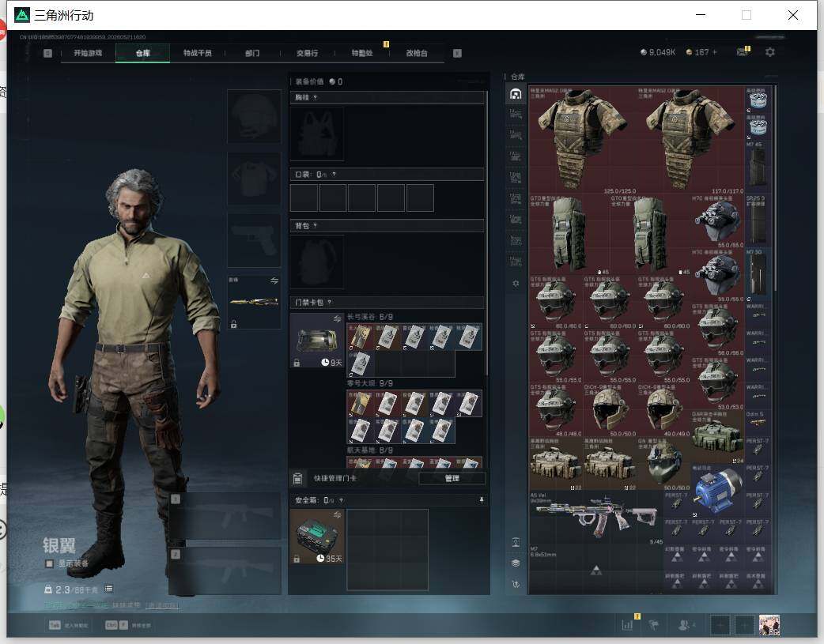Click the settings gear in top bar
Screen dimensions: 824x644
(770, 52)
